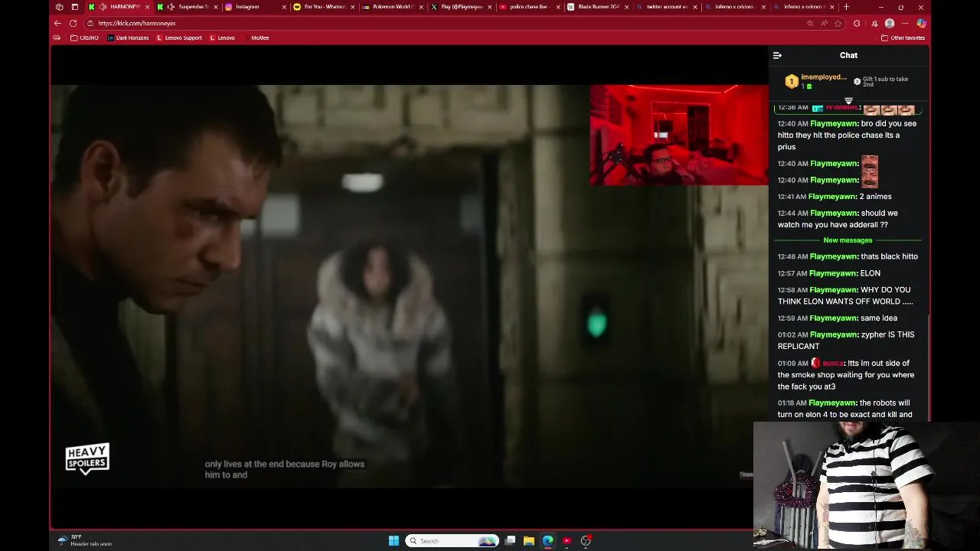Add page to favorites with star icon
This screenshot has width=980, height=551.
pyautogui.click(x=838, y=23)
